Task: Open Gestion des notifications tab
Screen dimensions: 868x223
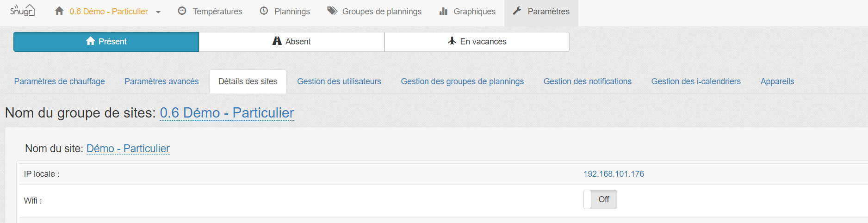Action: click(588, 81)
